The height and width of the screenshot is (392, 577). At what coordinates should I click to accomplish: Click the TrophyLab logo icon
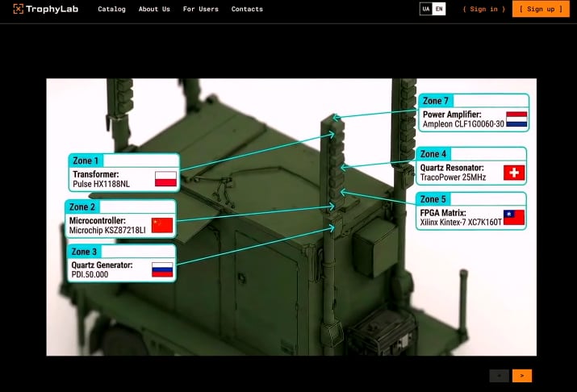(18, 9)
